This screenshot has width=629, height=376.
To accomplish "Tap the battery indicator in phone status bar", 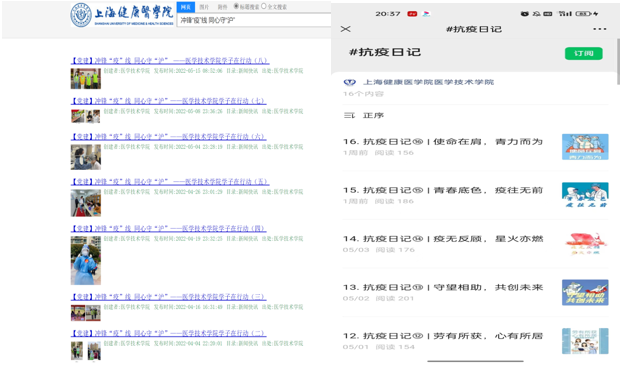I will point(584,14).
